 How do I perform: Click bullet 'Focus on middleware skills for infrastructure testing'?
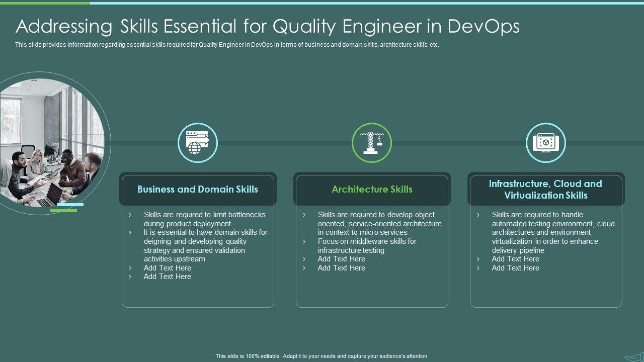[367, 246]
